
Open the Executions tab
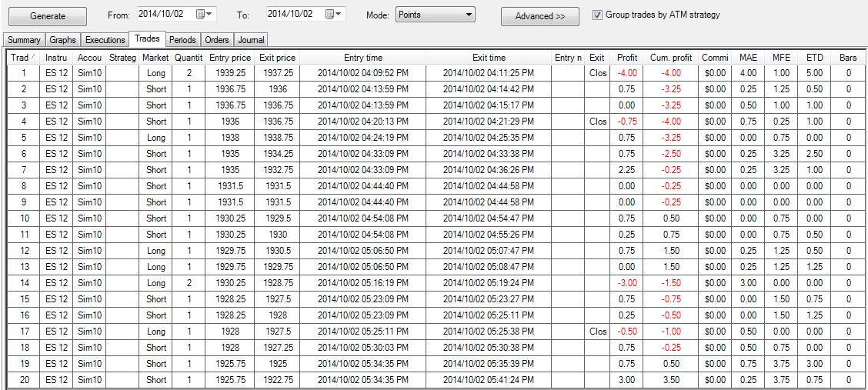point(105,40)
